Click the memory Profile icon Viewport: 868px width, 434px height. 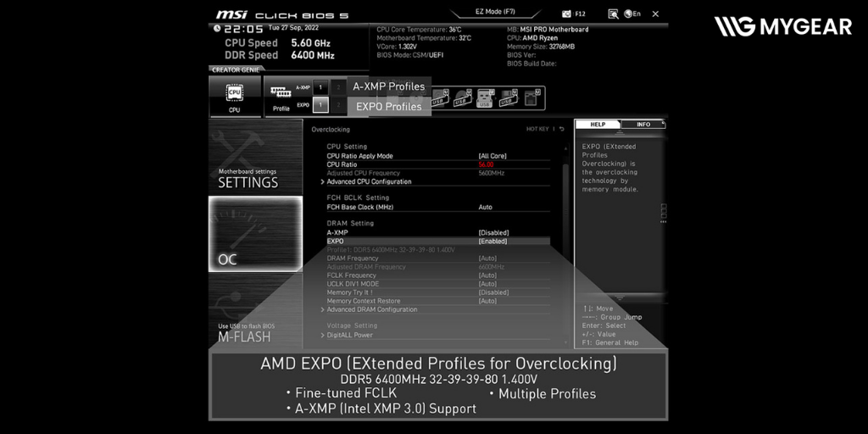click(x=281, y=96)
